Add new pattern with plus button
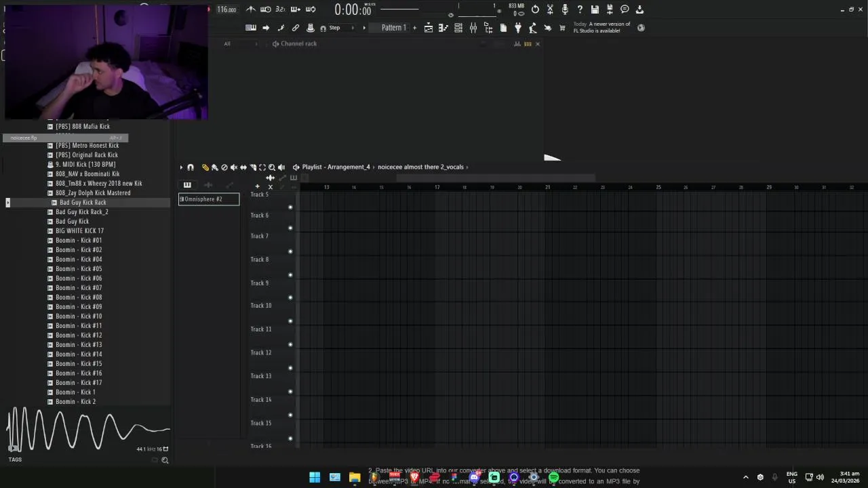The height and width of the screenshot is (488, 868). (414, 28)
